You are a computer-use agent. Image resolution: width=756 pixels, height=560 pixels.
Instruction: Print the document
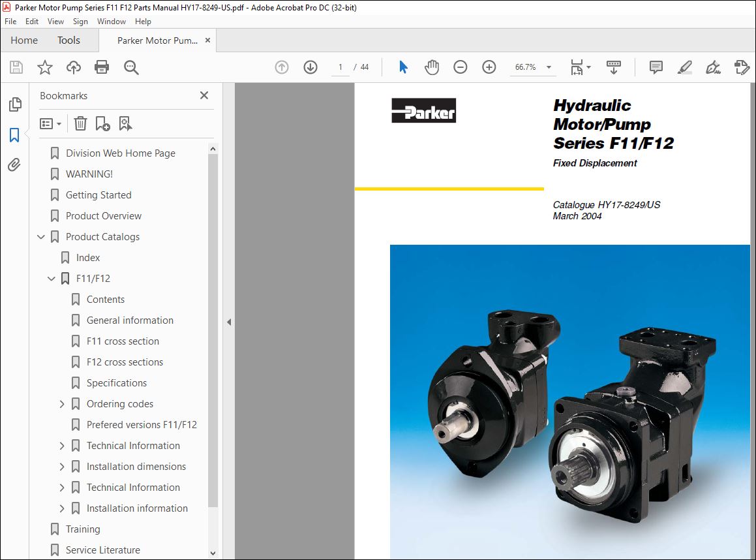coord(102,67)
